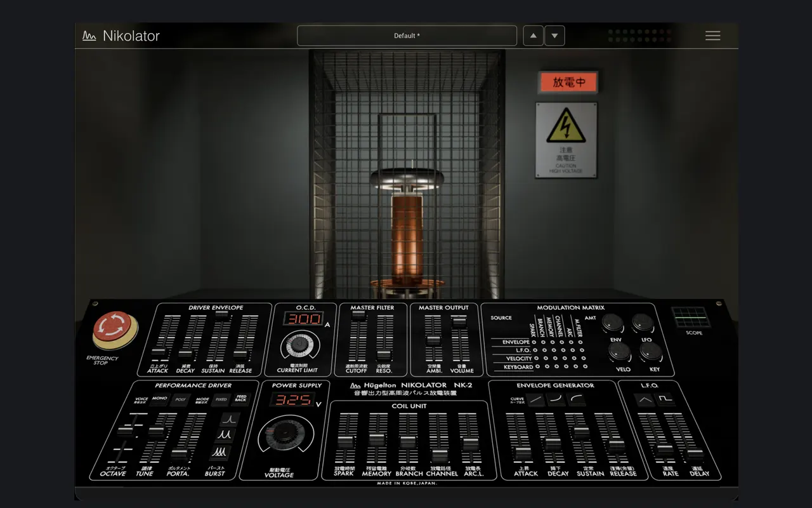This screenshot has width=812, height=508.
Task: Click the Envelope Generator Attack slider handle
Action: click(x=523, y=453)
